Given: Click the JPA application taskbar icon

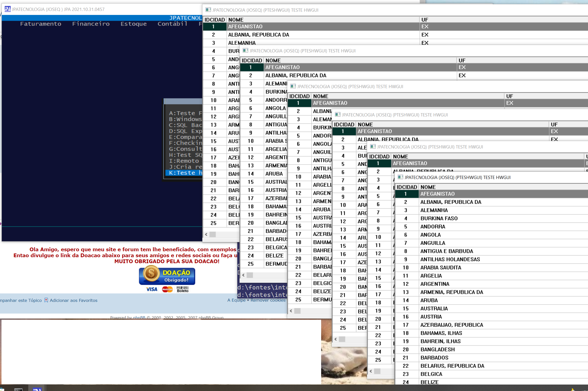Looking at the screenshot, I should (37, 390).
